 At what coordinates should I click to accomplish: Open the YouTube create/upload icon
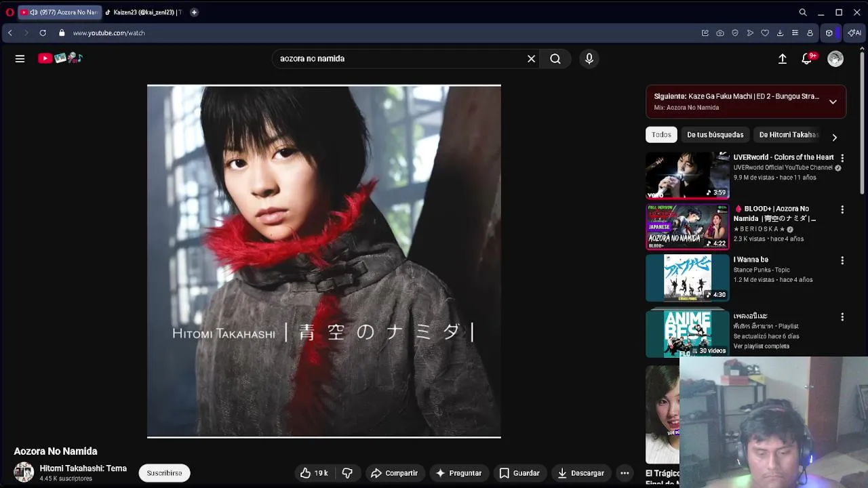pos(783,59)
